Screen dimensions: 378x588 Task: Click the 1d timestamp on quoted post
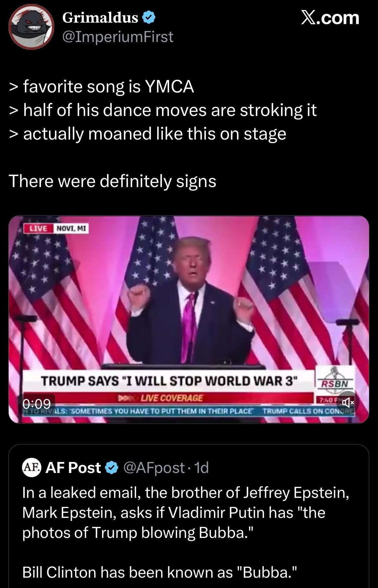(x=200, y=467)
